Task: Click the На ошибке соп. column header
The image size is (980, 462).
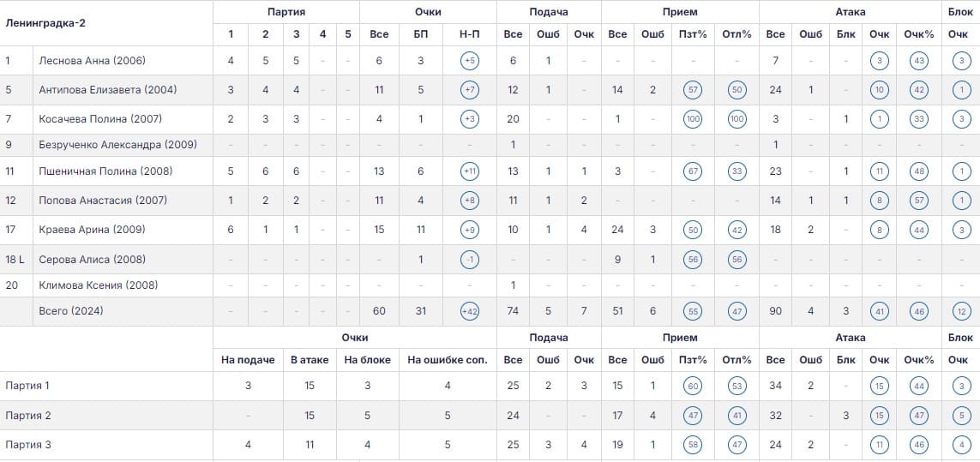Action: coord(448,360)
